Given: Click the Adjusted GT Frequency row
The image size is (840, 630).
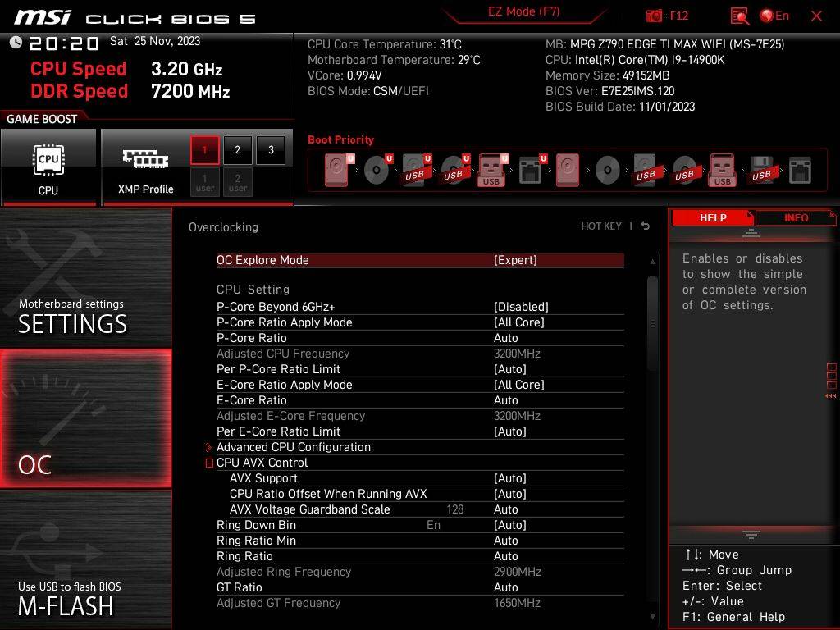Looking at the screenshot, I should [420, 603].
